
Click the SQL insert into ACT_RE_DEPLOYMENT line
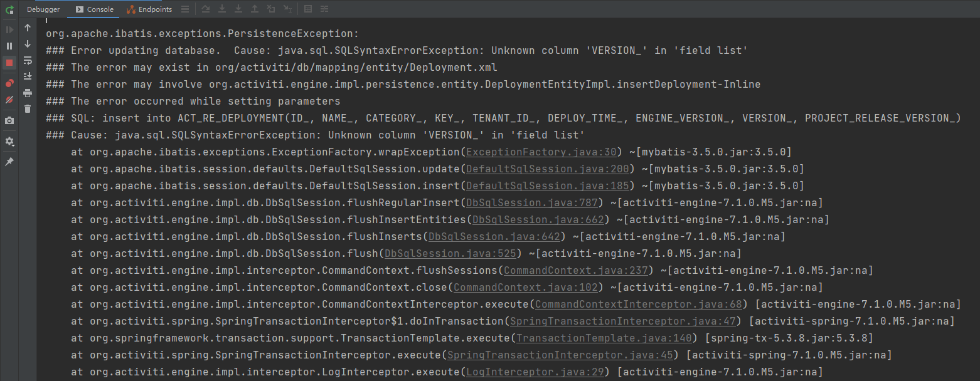pos(503,118)
